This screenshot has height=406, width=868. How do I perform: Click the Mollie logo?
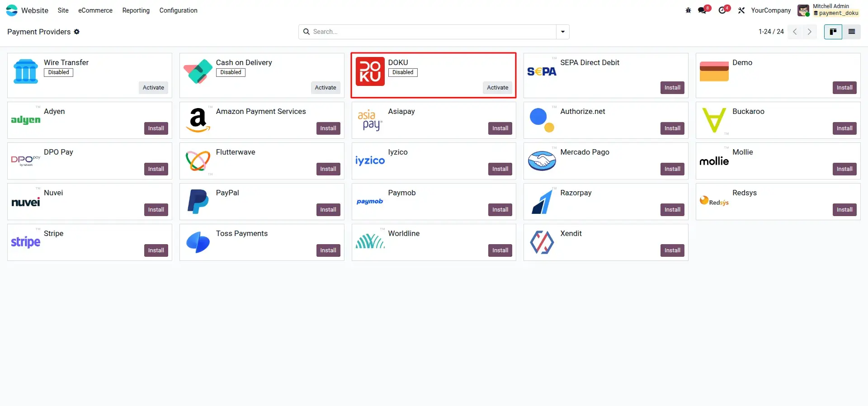point(714,161)
